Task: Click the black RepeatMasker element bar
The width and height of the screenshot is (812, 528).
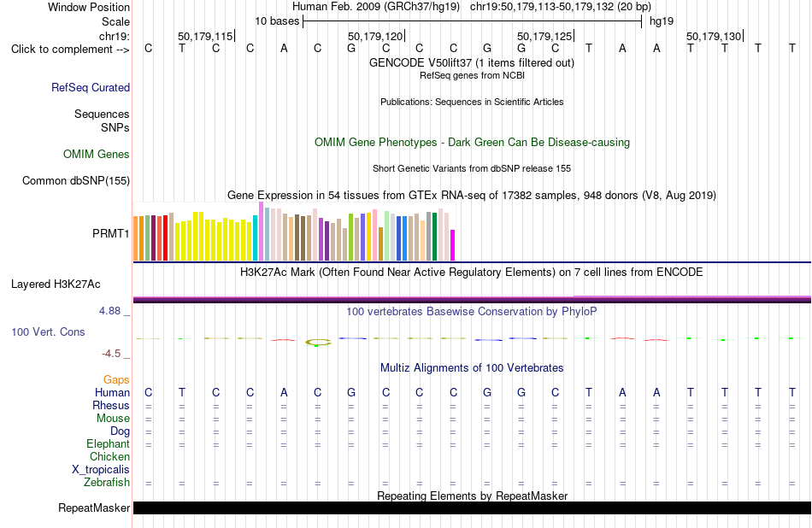Action: click(472, 507)
